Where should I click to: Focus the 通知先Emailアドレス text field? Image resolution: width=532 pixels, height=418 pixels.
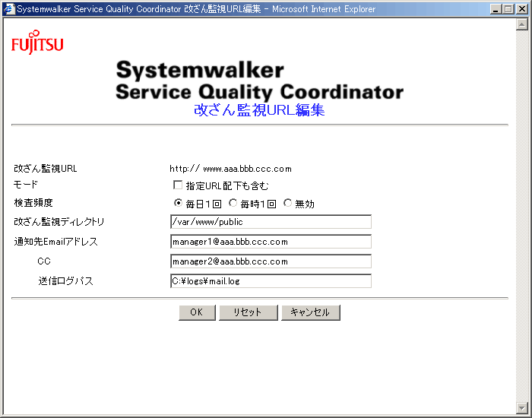271,242
